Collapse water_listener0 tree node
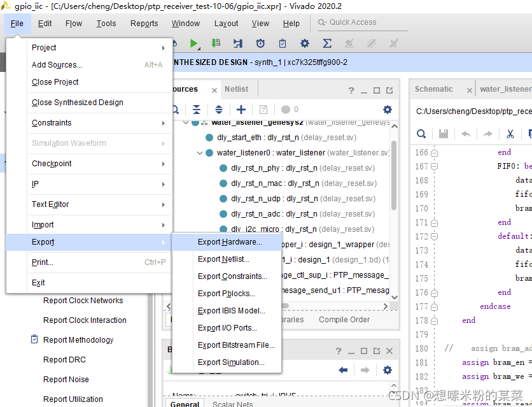This screenshot has width=532, height=407. (x=200, y=153)
